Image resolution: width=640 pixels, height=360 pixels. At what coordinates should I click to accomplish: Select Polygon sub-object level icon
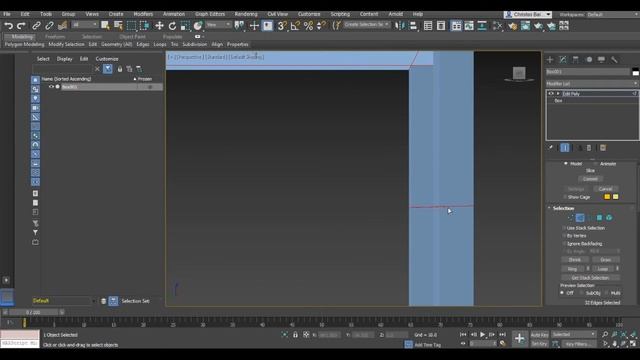click(599, 218)
